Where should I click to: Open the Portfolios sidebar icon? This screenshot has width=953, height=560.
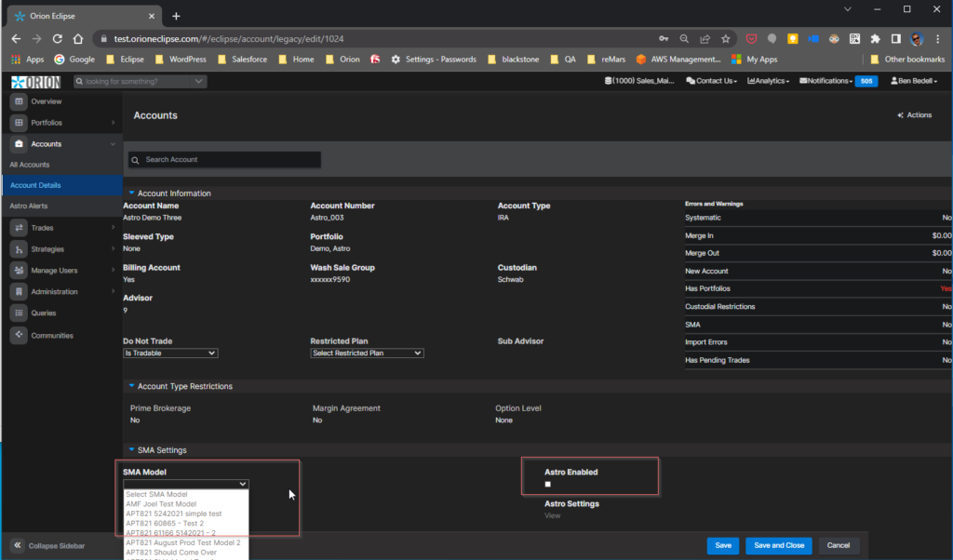point(19,123)
